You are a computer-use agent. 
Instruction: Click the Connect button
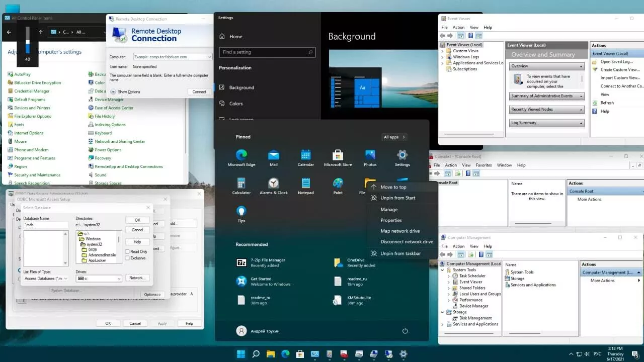click(199, 92)
